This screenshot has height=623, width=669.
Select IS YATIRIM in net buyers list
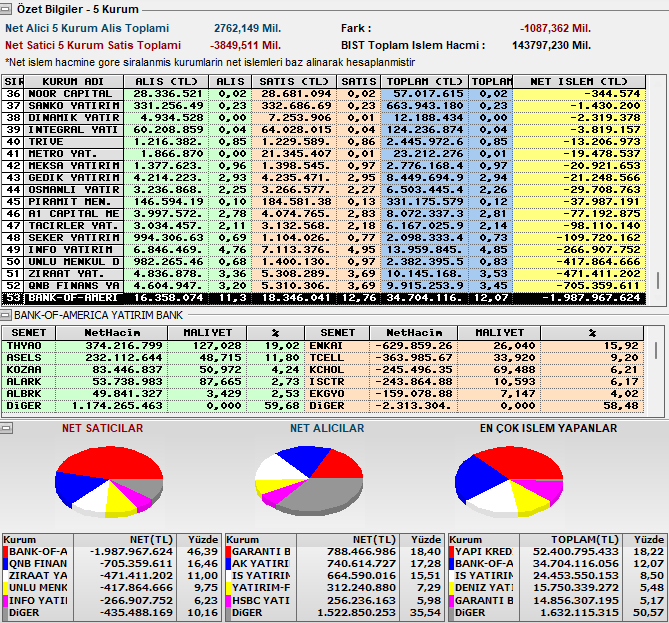tap(334, 576)
